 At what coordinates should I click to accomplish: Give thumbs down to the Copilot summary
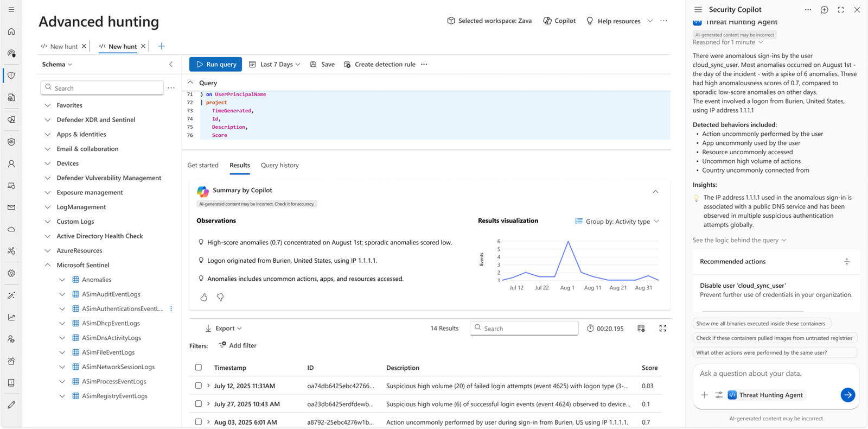tap(220, 297)
